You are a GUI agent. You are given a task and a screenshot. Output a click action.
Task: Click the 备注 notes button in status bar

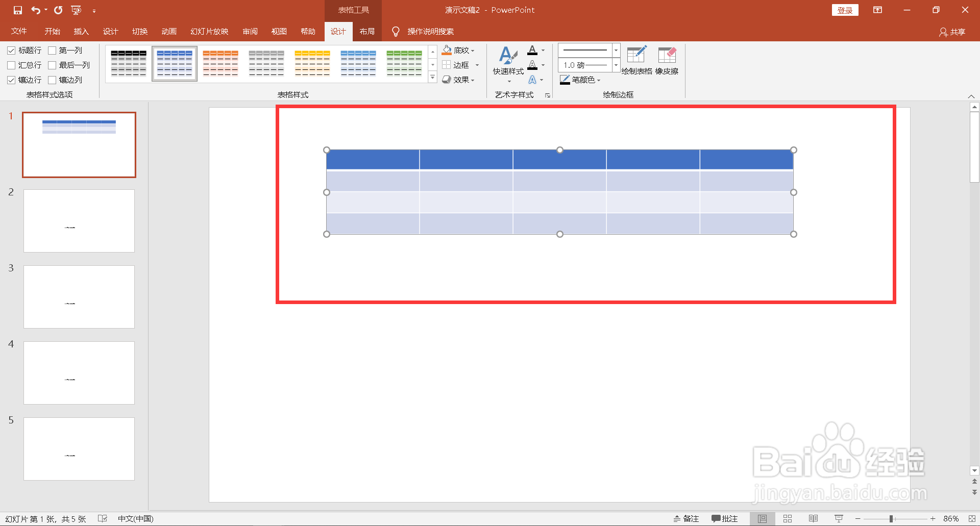(x=686, y=519)
